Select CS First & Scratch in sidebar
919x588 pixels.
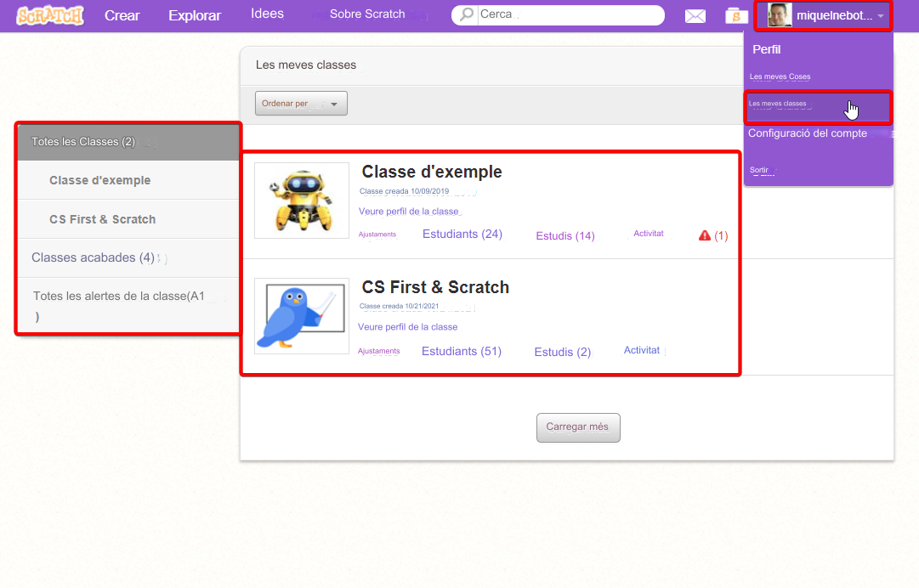click(x=102, y=219)
